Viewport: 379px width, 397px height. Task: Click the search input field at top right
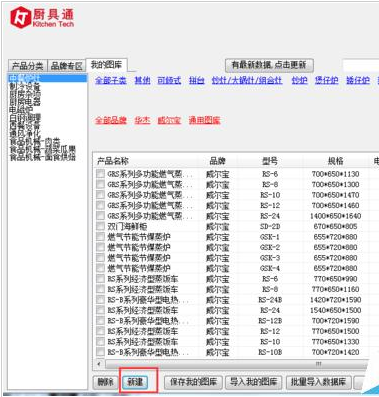361,65
